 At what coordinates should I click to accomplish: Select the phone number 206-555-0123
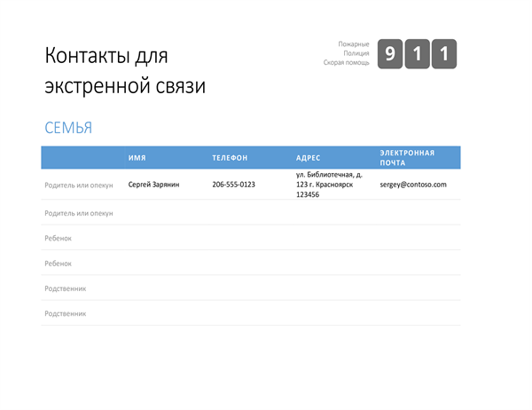[x=233, y=185]
